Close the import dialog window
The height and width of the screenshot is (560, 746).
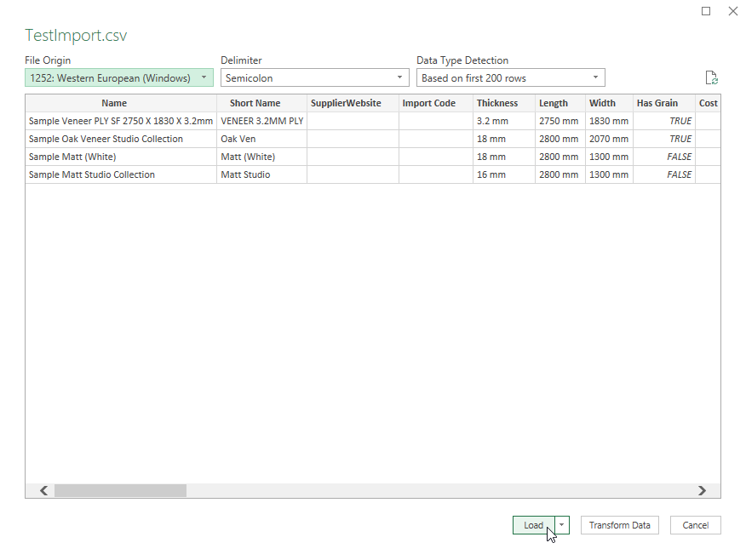(x=732, y=11)
